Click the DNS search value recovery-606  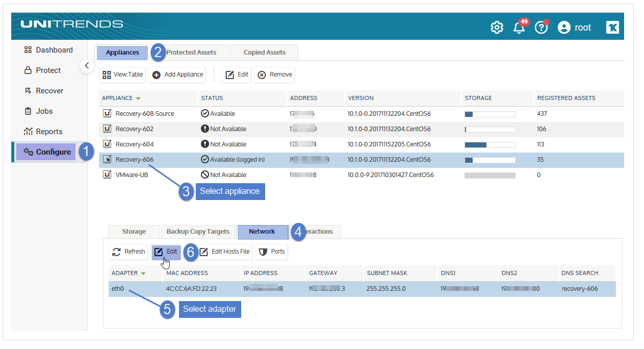coord(580,289)
